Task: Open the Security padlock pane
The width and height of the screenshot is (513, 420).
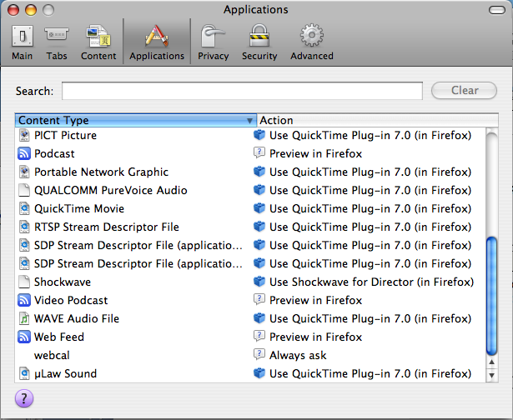Action: coord(259,42)
